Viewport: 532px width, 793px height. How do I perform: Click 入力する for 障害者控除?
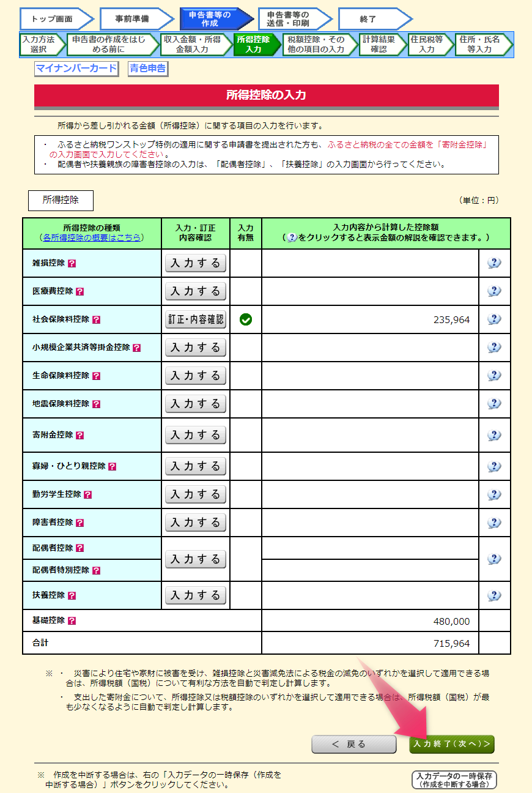point(196,523)
